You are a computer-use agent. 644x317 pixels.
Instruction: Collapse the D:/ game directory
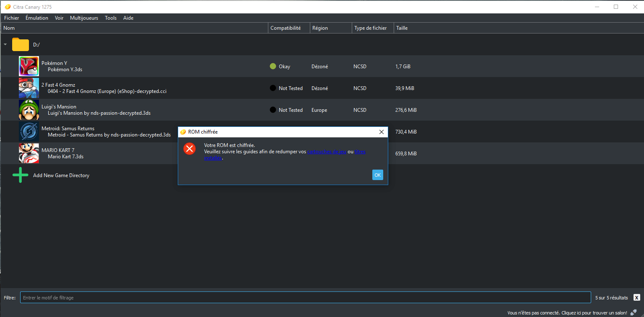coord(5,44)
